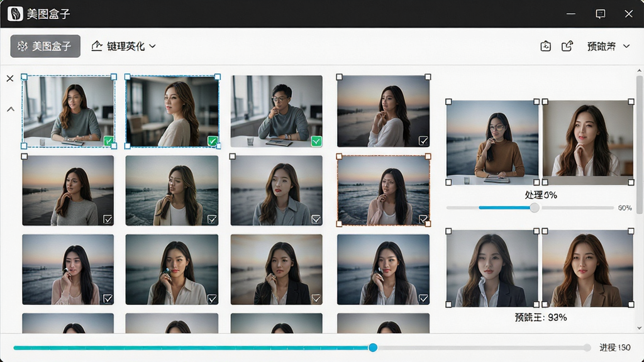Tick checkbox on woman in pink blouse thumbnail
This screenshot has width=644, height=362.
(x=108, y=299)
